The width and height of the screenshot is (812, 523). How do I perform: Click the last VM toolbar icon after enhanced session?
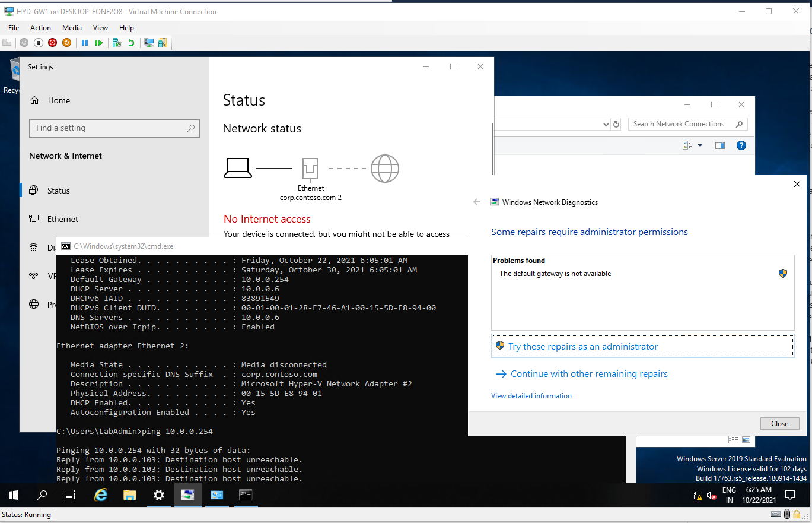coord(163,43)
